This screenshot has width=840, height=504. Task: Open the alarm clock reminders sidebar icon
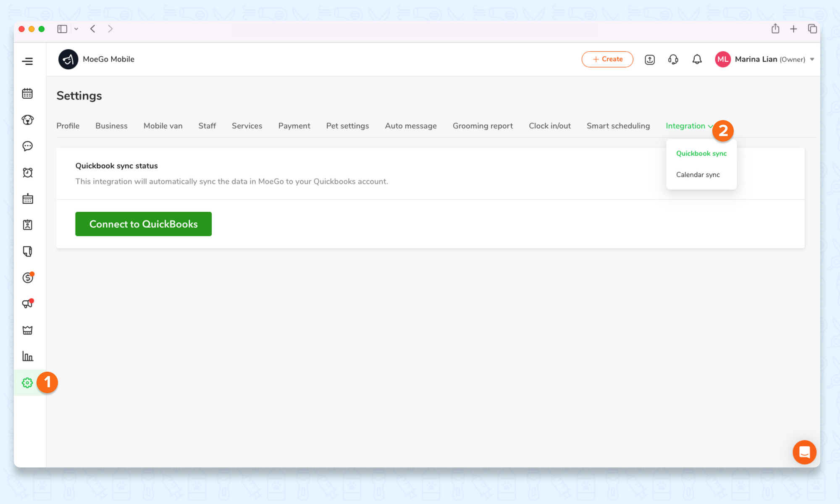click(x=27, y=172)
